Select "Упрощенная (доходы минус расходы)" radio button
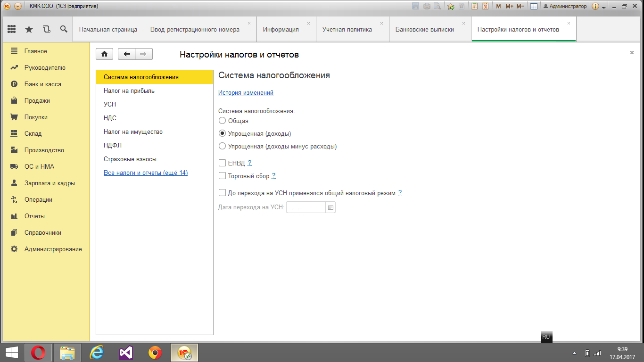Viewport: 644px width, 362px height. 223,147
